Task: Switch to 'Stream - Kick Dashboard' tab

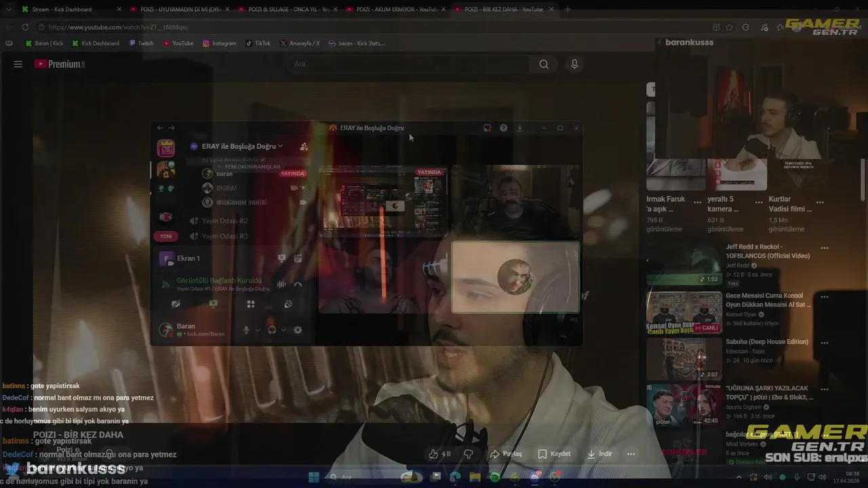Action: coord(71,9)
